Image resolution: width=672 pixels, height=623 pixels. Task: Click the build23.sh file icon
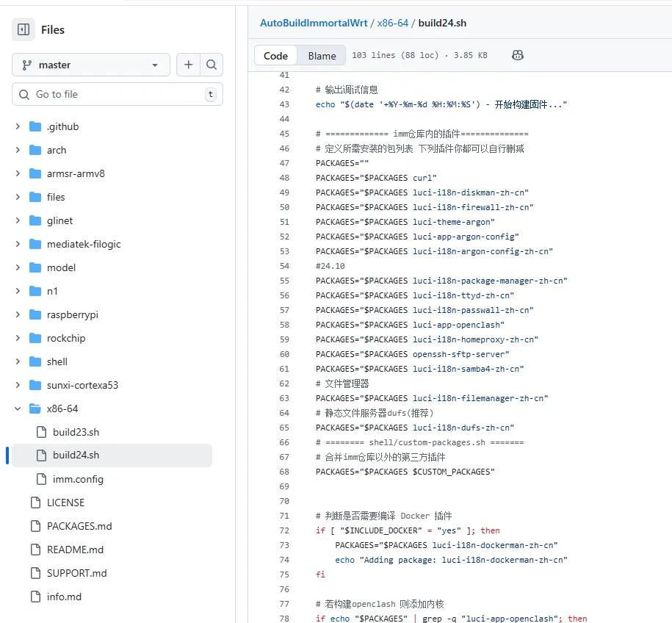click(x=40, y=432)
